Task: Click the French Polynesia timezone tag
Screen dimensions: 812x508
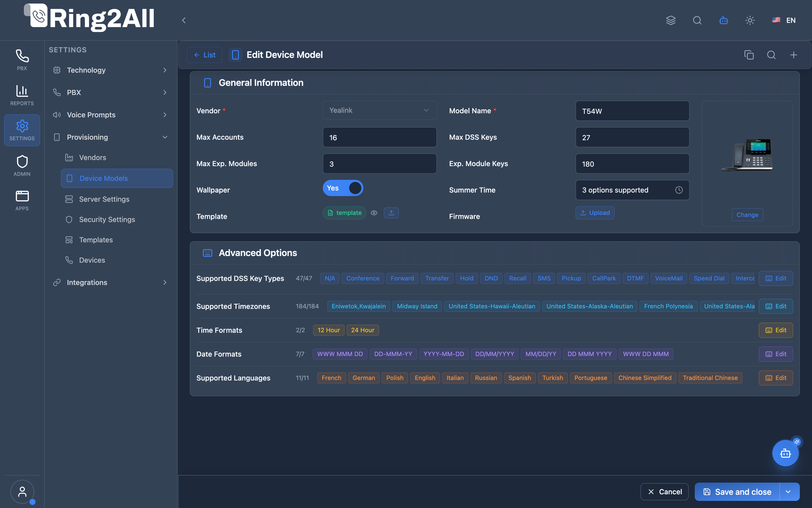Action: (x=668, y=306)
